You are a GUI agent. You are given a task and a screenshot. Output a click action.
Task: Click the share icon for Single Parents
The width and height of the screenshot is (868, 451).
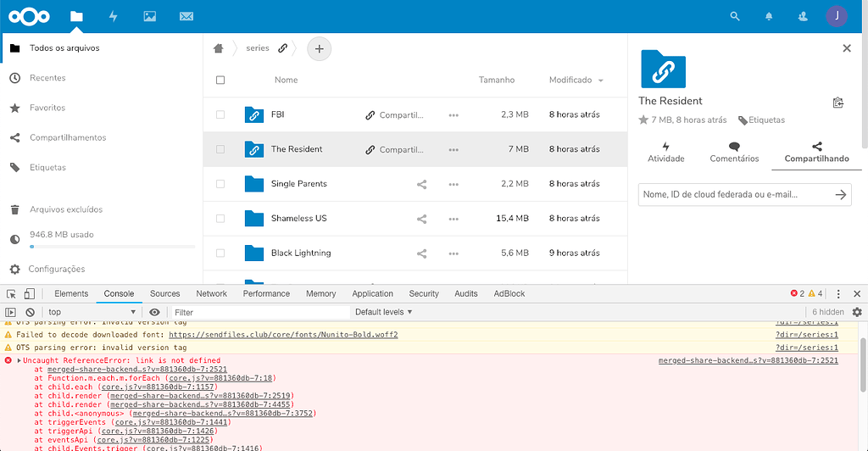tap(421, 184)
